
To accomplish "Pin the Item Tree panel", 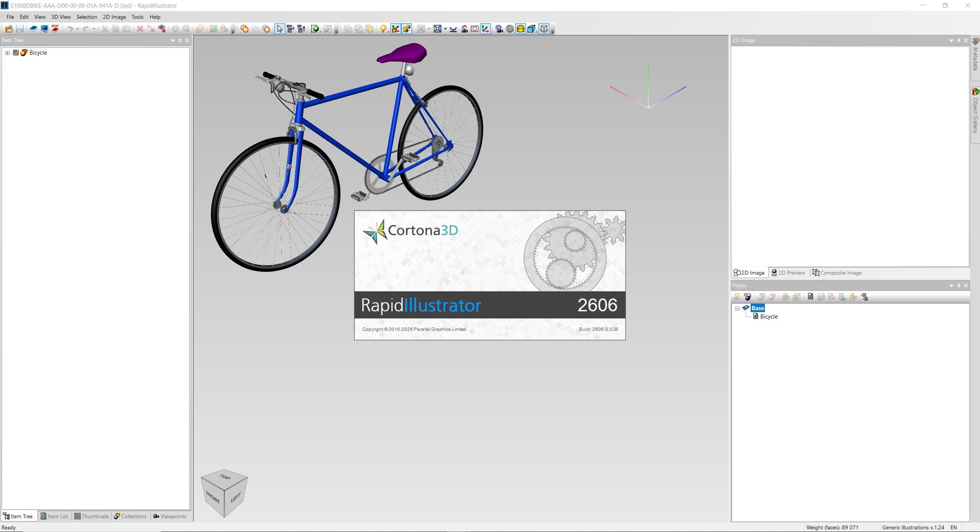I will 180,40.
